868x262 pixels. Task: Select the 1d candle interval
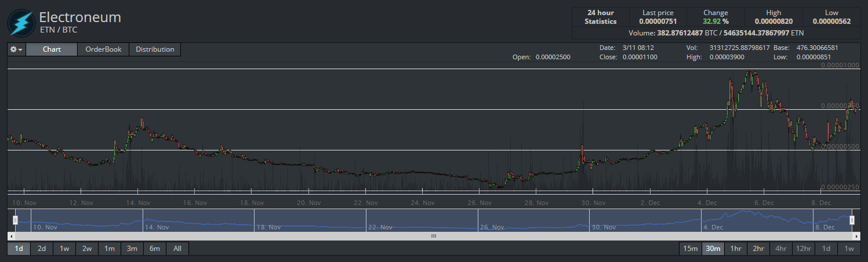[x=826, y=249]
